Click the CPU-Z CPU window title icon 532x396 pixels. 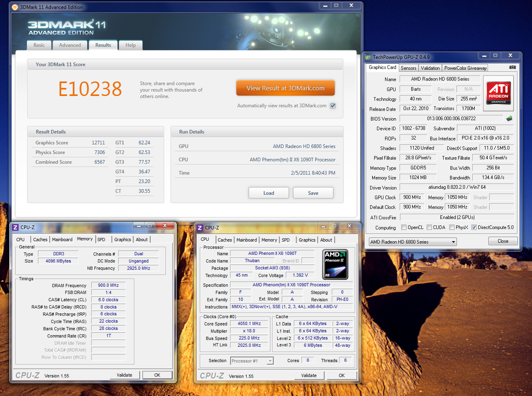click(x=200, y=228)
